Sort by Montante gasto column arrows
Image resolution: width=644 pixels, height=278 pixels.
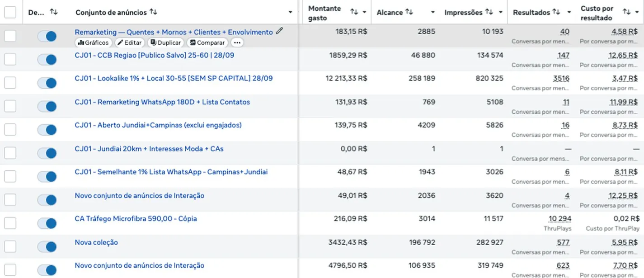pos(354,12)
